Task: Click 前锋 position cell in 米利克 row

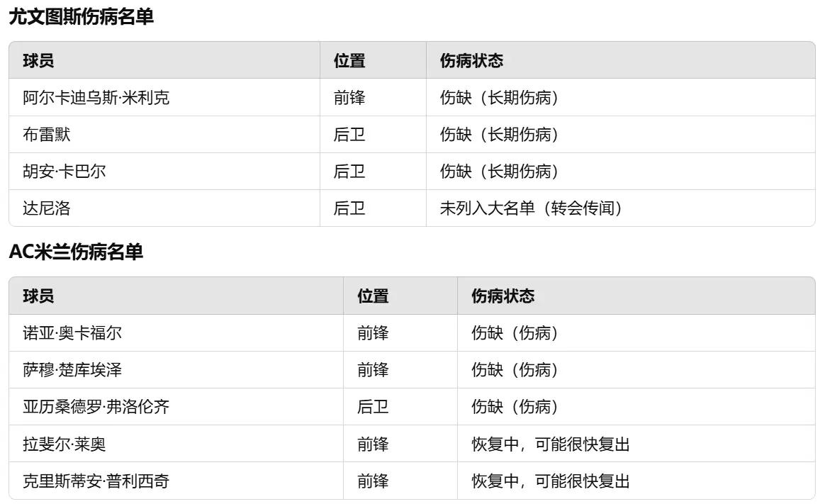Action: pos(349,98)
